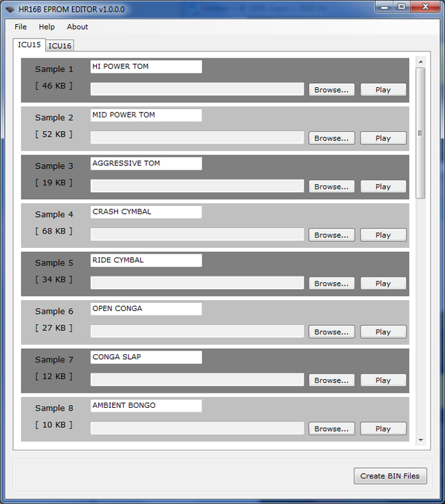Click Browse for Sample 7
This screenshot has width=445, height=504.
[332, 380]
